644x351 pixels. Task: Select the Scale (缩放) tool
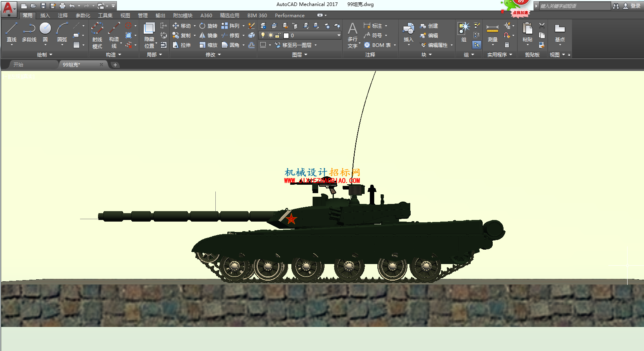[x=209, y=45]
